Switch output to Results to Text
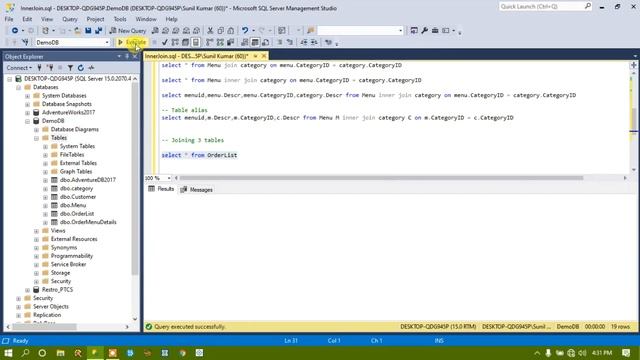The height and width of the screenshot is (360, 640). click(x=244, y=42)
